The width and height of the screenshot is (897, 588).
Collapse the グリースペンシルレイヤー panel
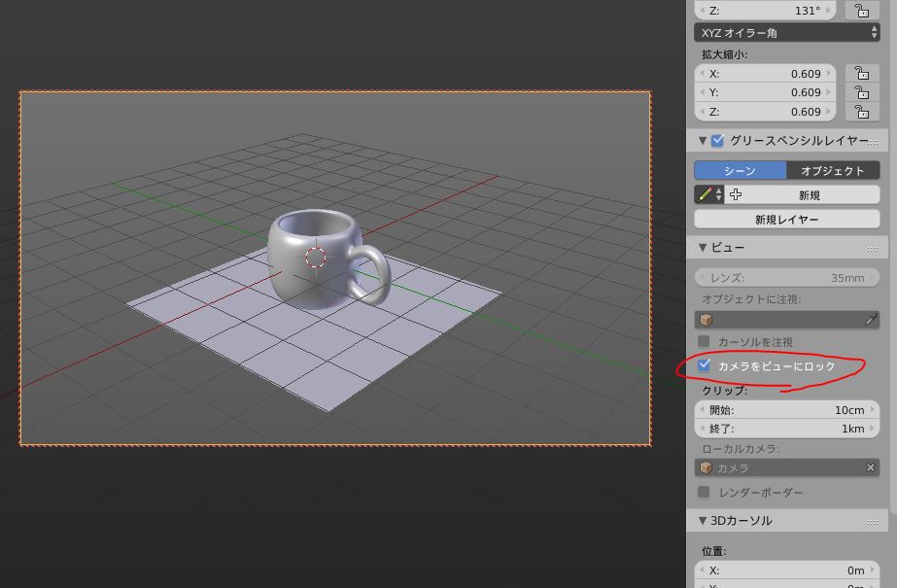[x=702, y=140]
